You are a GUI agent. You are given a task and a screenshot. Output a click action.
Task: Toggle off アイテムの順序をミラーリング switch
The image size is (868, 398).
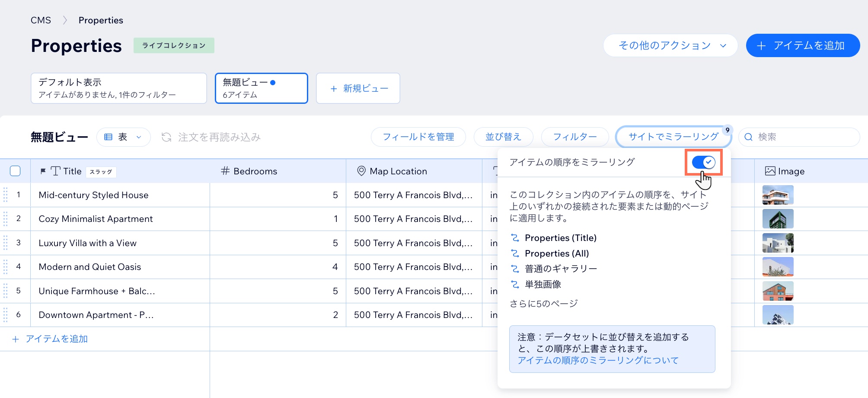click(x=703, y=162)
